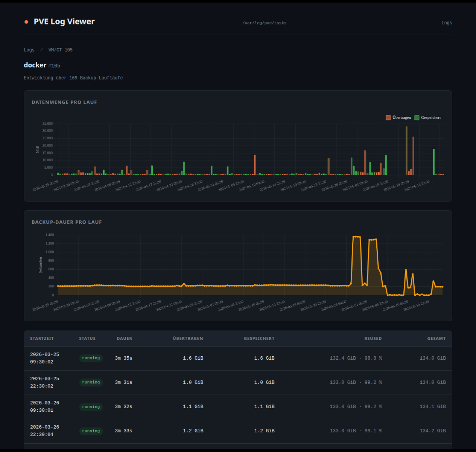476x452 pixels.
Task: Click the 1.2 GiB Gespeichert value
Action: coord(264,431)
